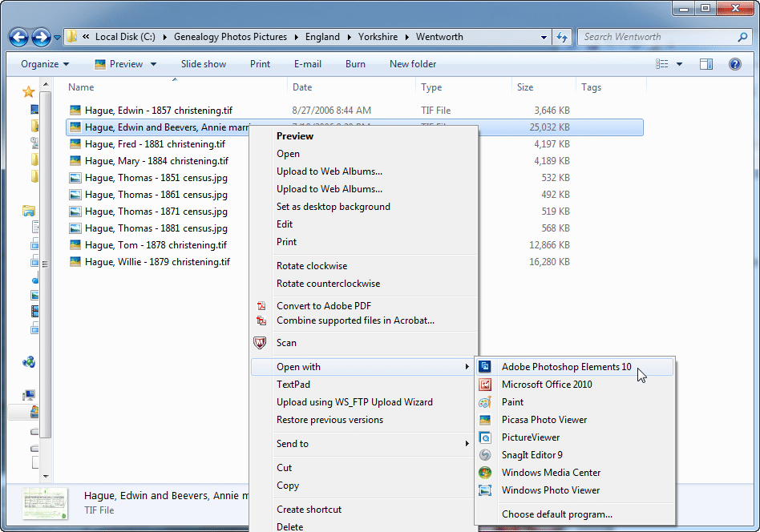Expand the England breadcrumb arrow

(x=349, y=37)
